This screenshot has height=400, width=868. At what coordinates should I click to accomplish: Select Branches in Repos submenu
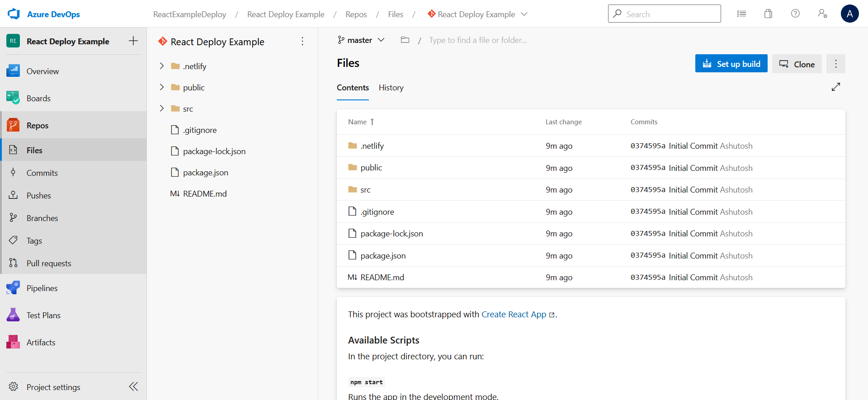pyautogui.click(x=74, y=218)
